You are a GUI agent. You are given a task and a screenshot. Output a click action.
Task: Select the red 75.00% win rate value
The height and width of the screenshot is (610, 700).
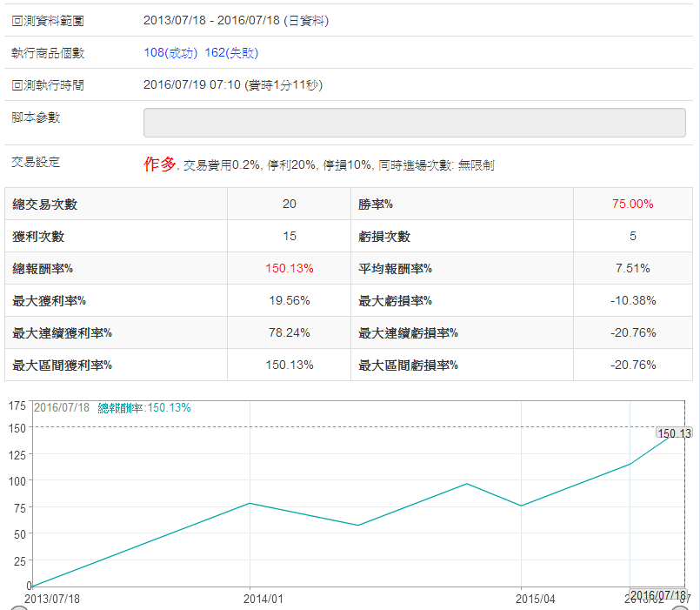pyautogui.click(x=632, y=204)
